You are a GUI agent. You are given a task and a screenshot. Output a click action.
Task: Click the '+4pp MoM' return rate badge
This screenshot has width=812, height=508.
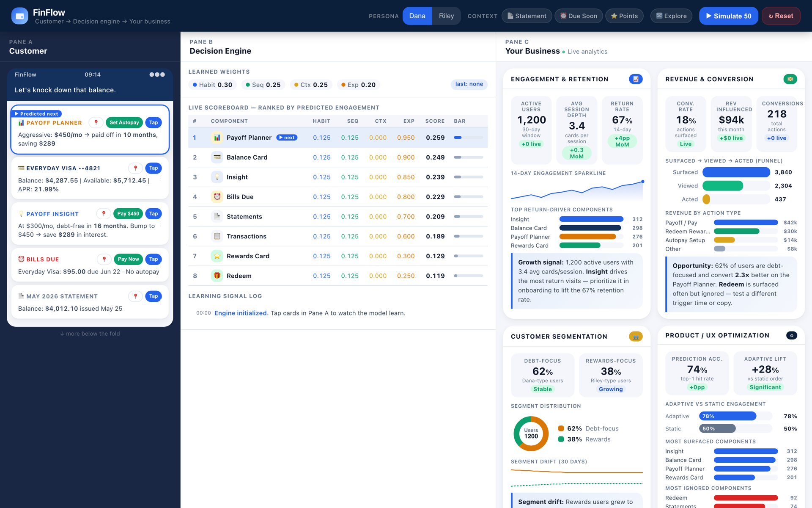(622, 141)
